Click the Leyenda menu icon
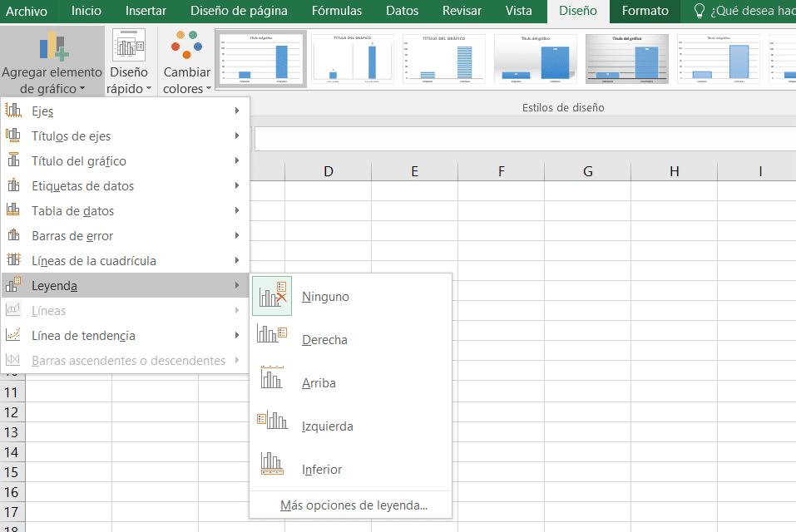The width and height of the screenshot is (796, 532). point(13,285)
